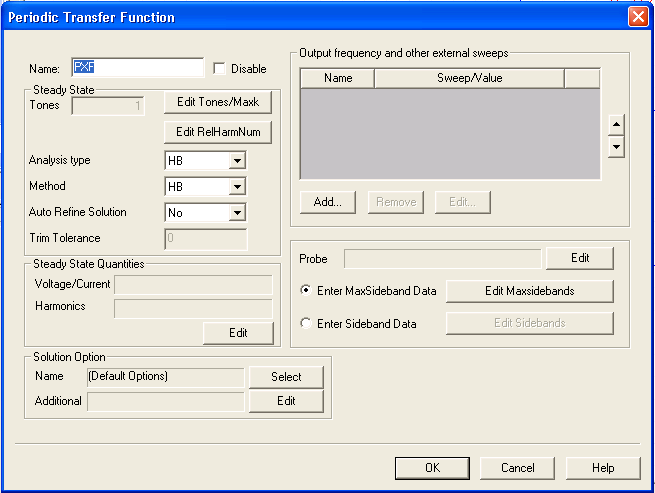Toggle the Disable checkbox
The width and height of the screenshot is (655, 493).
pyautogui.click(x=220, y=69)
